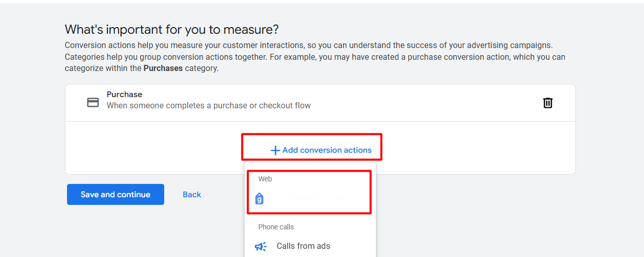Delete the Purchase conversion with trash icon

click(547, 103)
